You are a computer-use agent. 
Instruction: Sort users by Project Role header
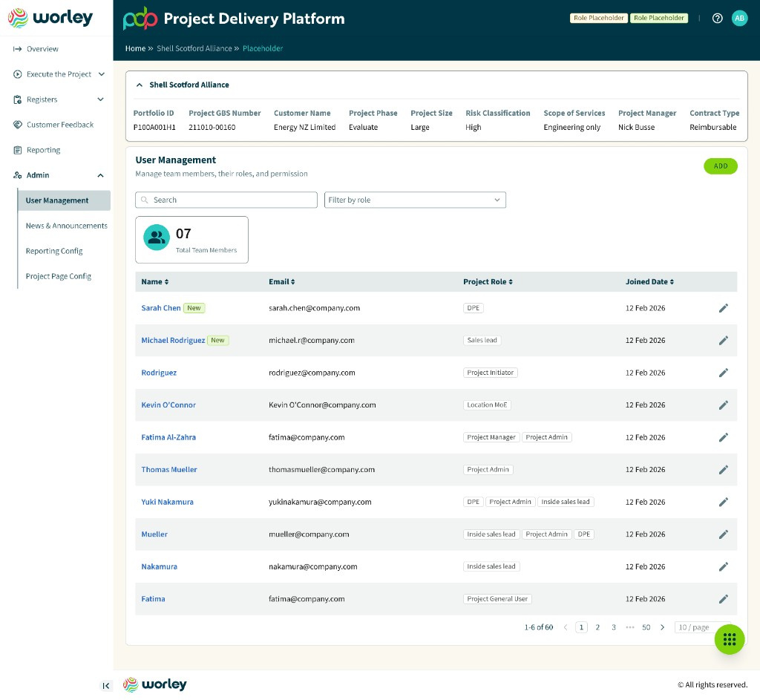[x=488, y=281]
